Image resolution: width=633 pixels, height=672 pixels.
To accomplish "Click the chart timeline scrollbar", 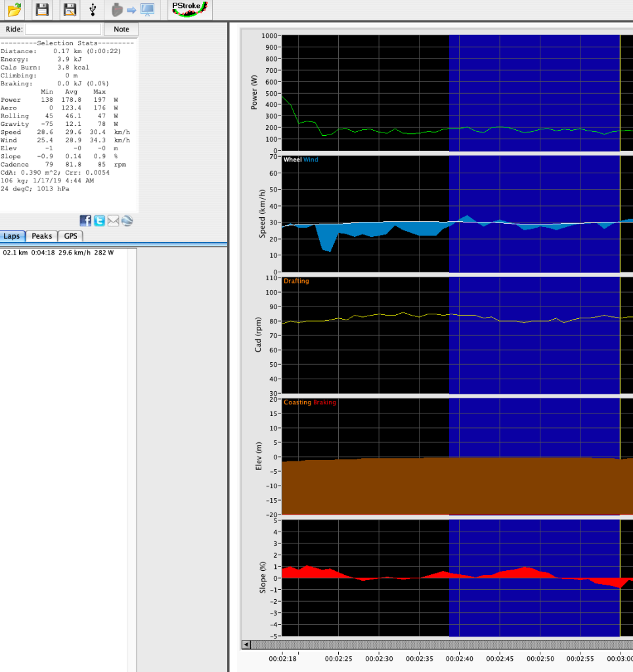I will click(x=433, y=644).
